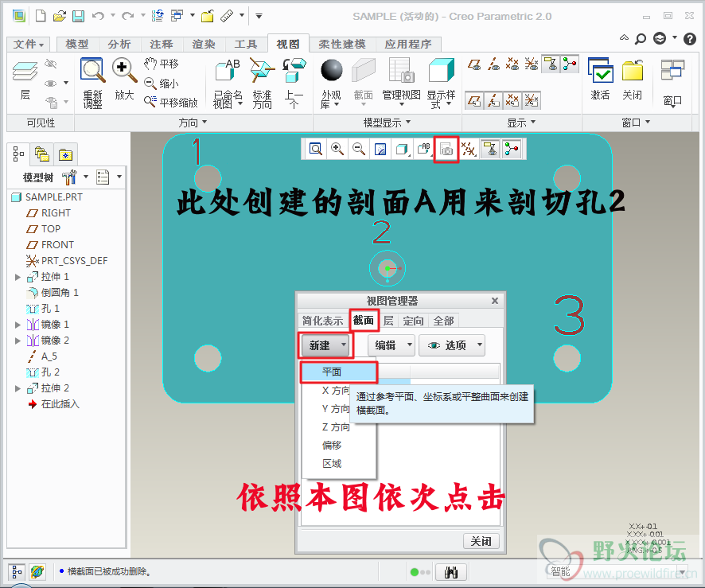The image size is (705, 588).
Task: Select Planar (平面) from the New menu
Action: pos(338,372)
